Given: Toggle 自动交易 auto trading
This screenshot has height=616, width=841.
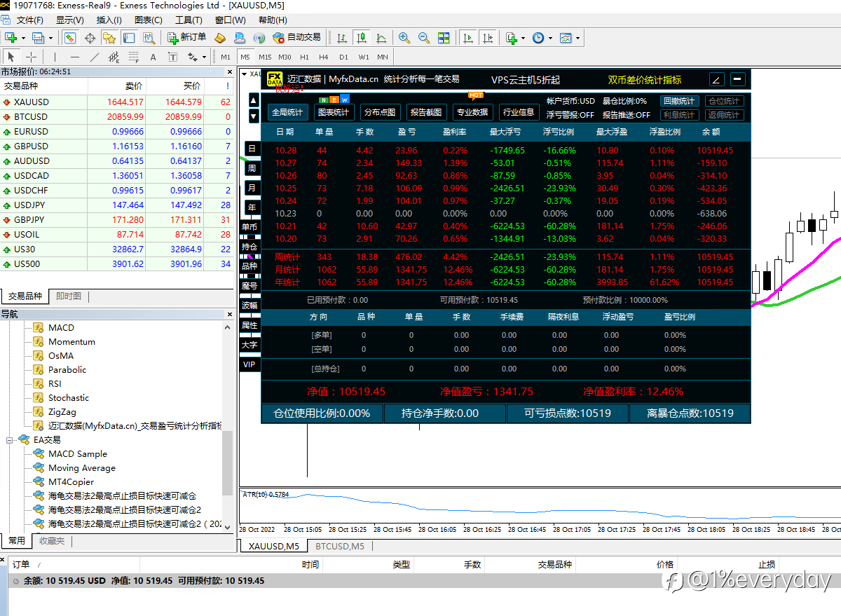Looking at the screenshot, I should (296, 37).
